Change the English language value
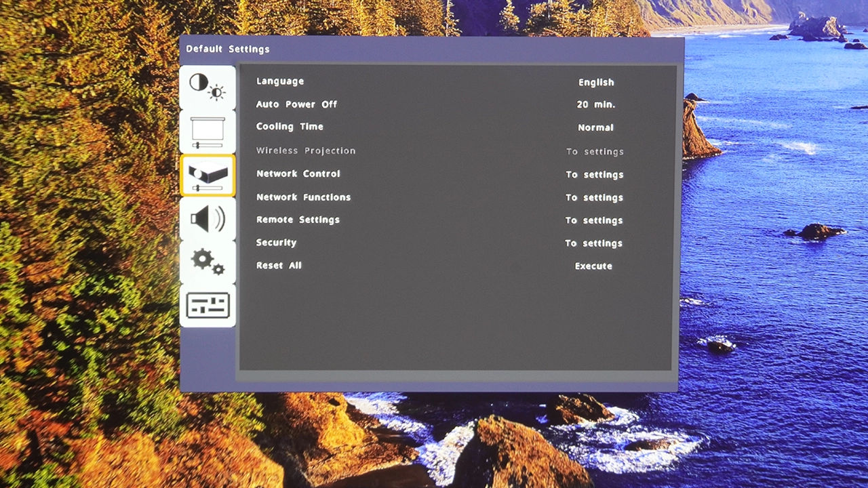 (x=595, y=83)
